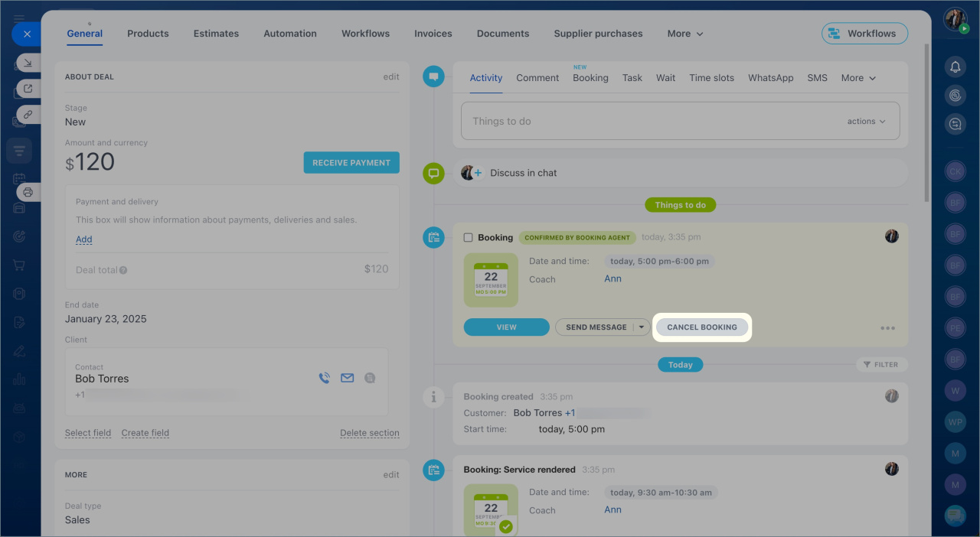
Task: Tick the Booking completion checkbox
Action: coord(469,238)
